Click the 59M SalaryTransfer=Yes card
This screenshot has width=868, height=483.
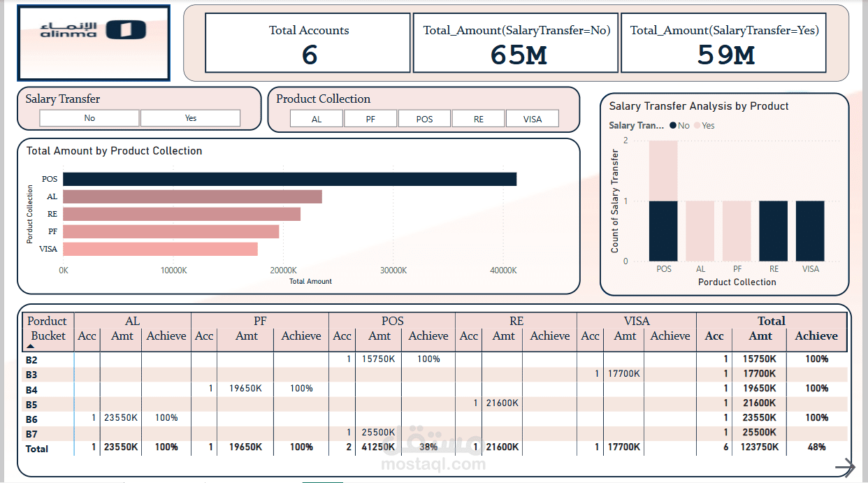click(723, 42)
